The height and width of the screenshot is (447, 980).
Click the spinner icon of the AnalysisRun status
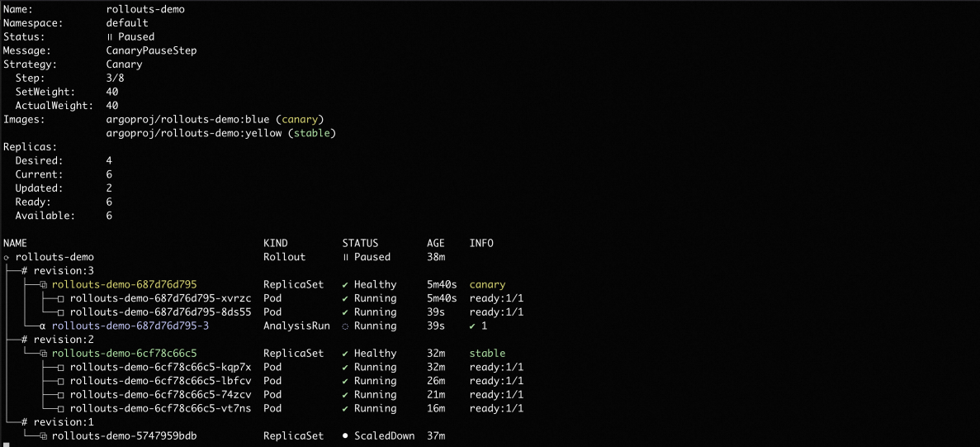point(345,326)
